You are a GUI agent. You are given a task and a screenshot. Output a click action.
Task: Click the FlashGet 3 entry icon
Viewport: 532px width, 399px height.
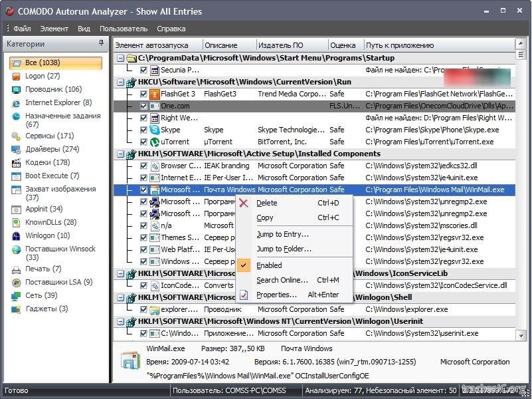(155, 94)
